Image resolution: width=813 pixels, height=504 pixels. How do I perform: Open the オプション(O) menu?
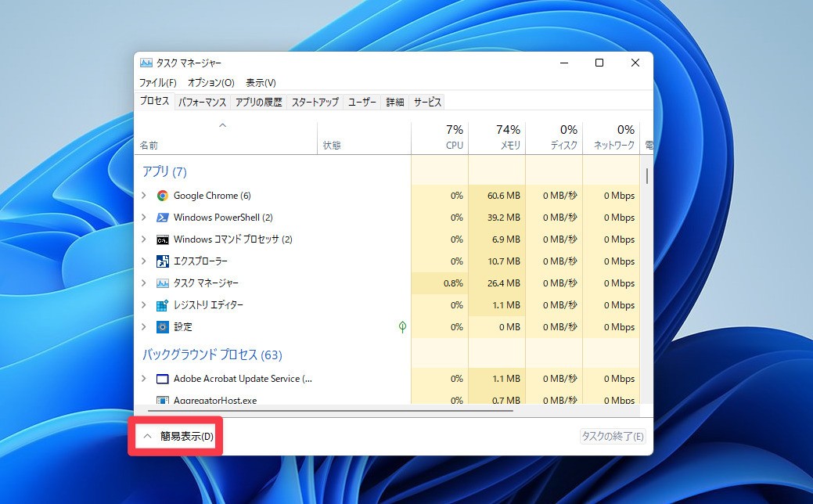click(211, 83)
